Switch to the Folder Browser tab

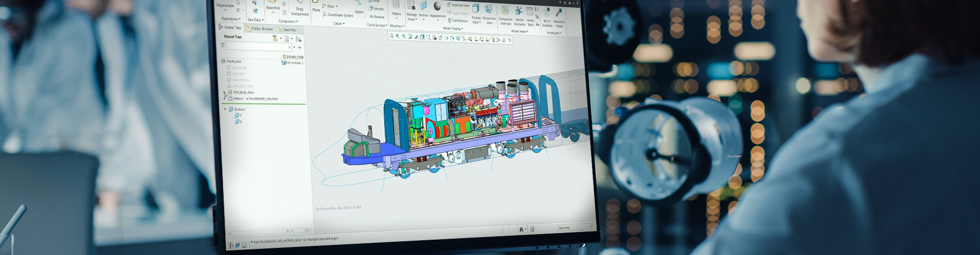[x=260, y=29]
